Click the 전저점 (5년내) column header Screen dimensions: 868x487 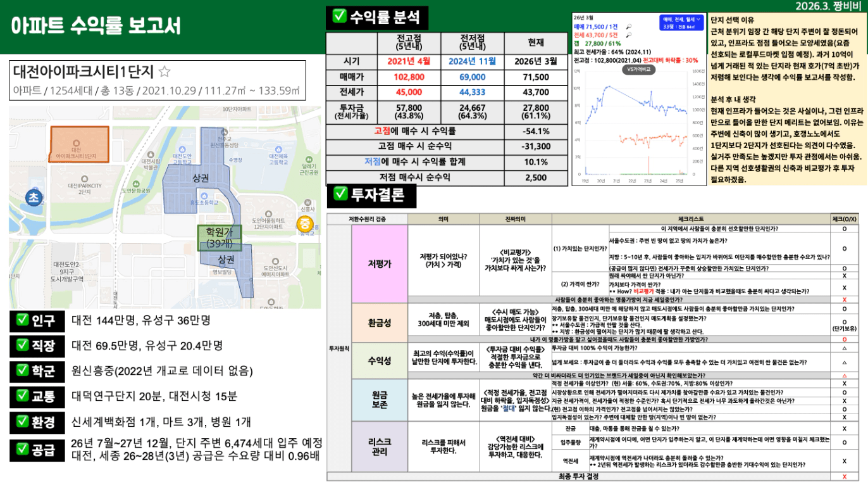472,42
